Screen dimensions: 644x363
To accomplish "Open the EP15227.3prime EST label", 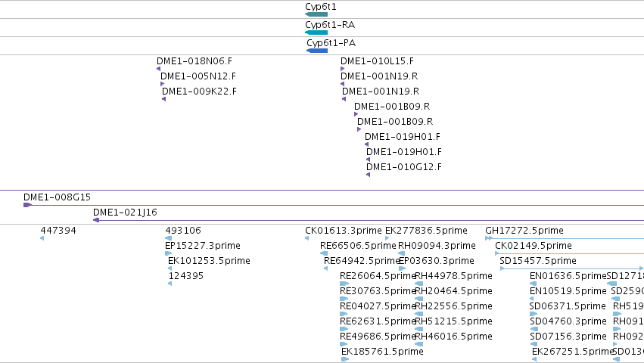I will pos(203,246).
